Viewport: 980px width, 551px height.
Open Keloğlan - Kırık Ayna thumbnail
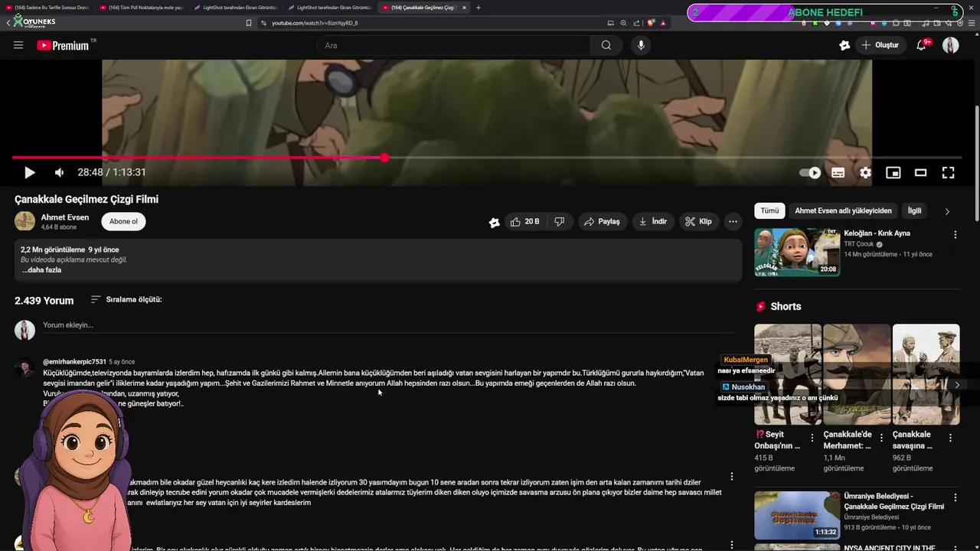[x=797, y=253]
